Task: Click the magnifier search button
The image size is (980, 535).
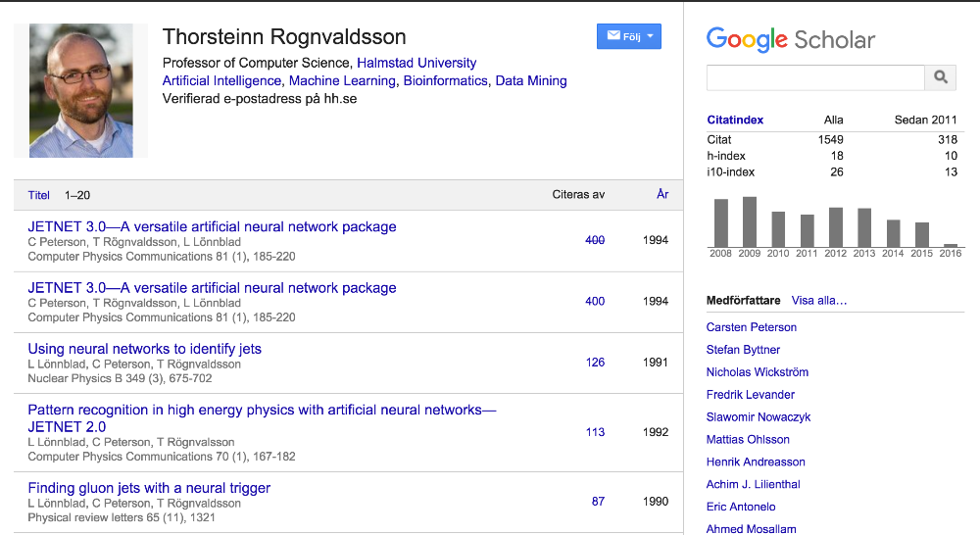Action: (x=941, y=77)
